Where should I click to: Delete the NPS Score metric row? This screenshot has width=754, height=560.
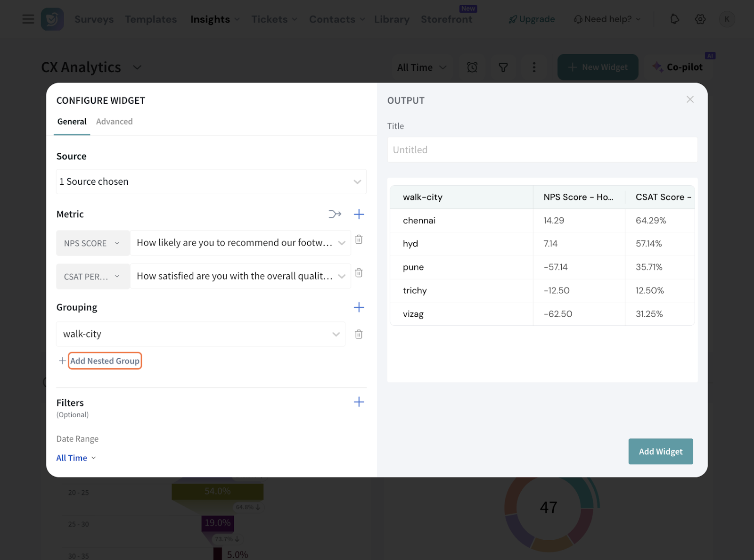[x=359, y=239]
